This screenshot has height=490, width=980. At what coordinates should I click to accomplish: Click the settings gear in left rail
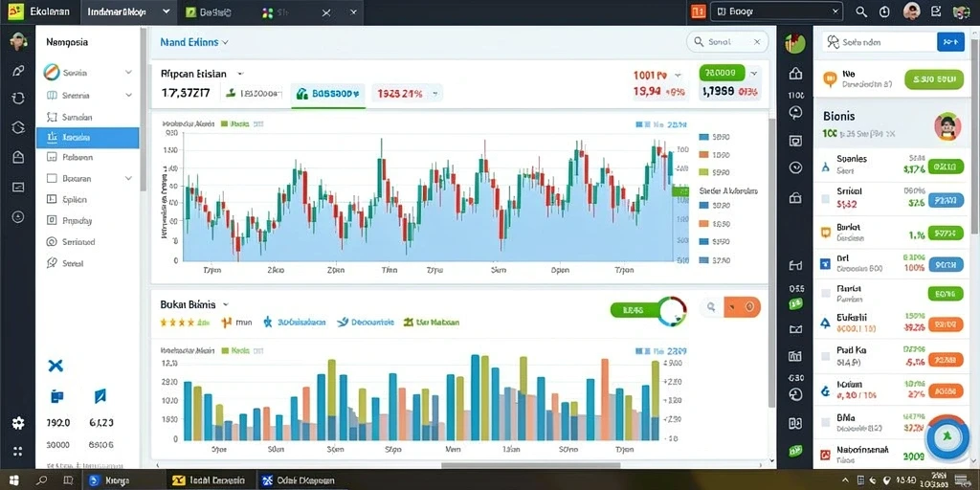click(17, 423)
